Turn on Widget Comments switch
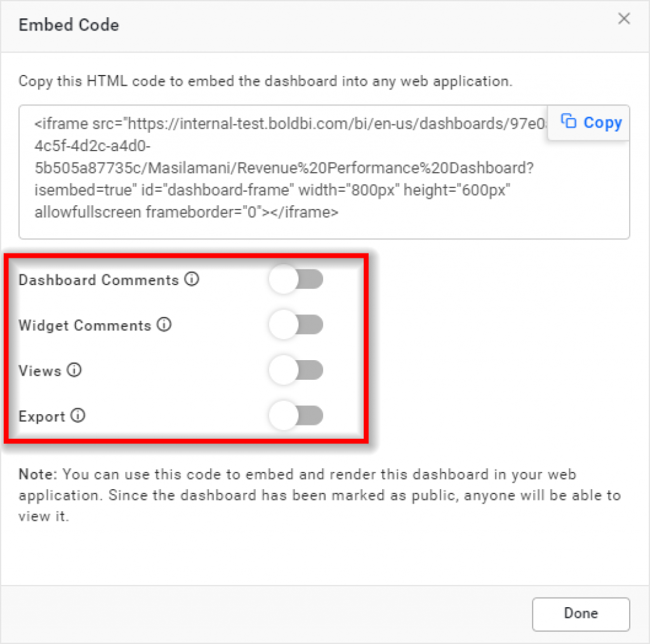The image size is (650, 644). 296,325
